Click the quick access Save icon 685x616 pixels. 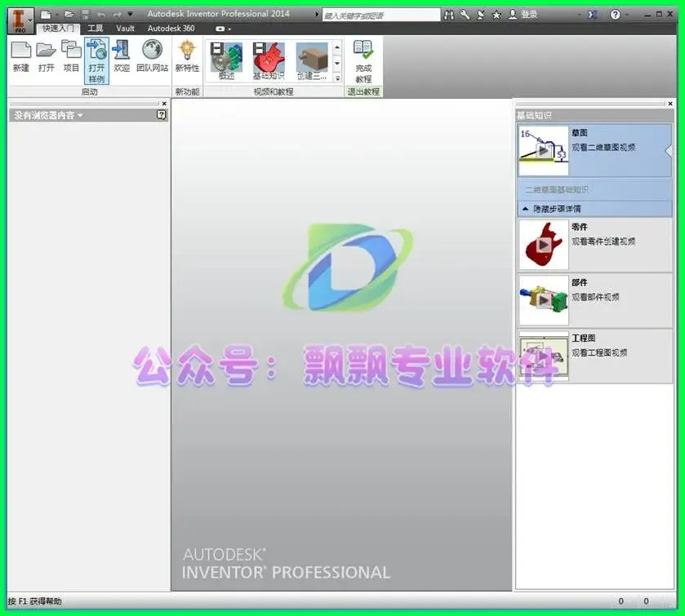click(x=86, y=15)
